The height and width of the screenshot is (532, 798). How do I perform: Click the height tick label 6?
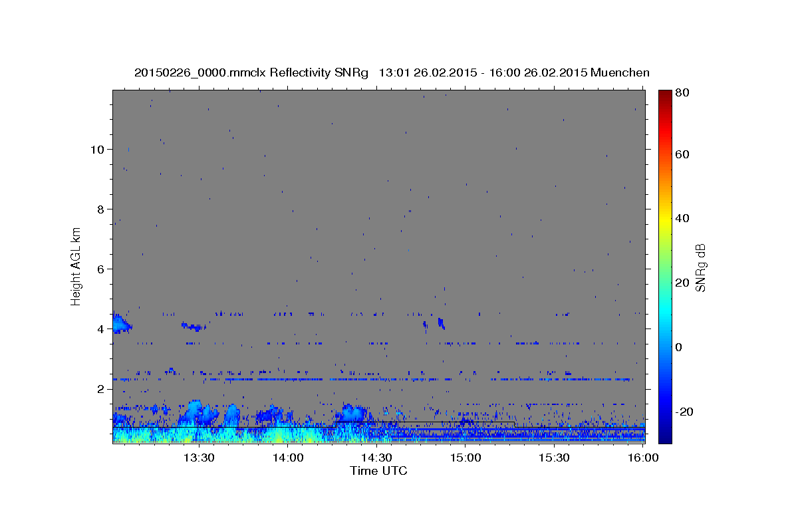click(100, 269)
